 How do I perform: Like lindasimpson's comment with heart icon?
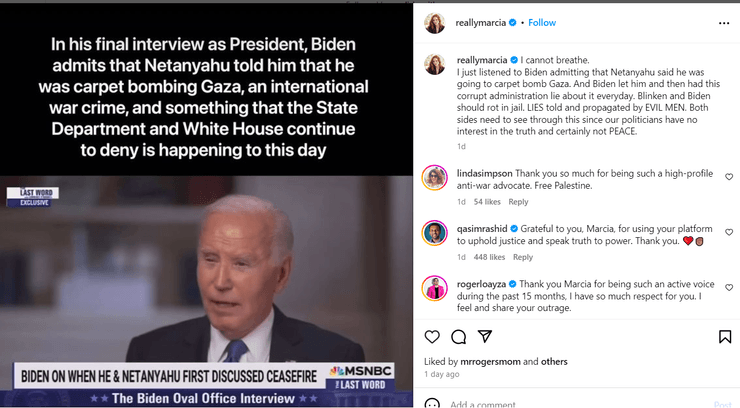point(729,177)
